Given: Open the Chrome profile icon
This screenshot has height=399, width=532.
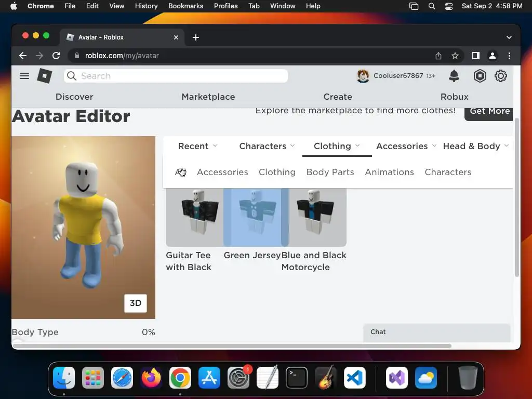Looking at the screenshot, I should tap(493, 56).
